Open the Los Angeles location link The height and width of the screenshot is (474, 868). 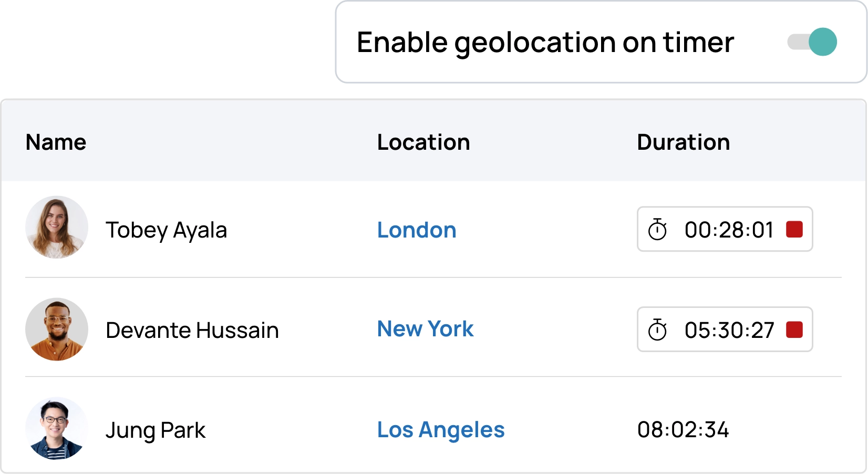(x=441, y=429)
